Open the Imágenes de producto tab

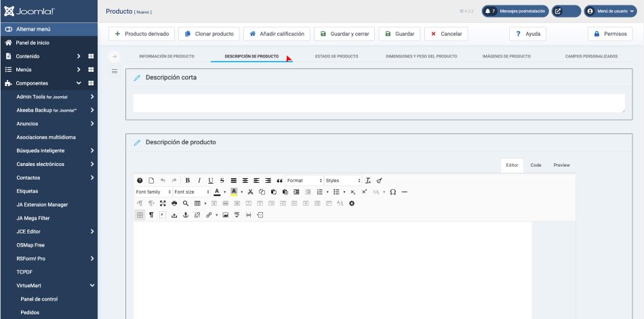pyautogui.click(x=506, y=56)
